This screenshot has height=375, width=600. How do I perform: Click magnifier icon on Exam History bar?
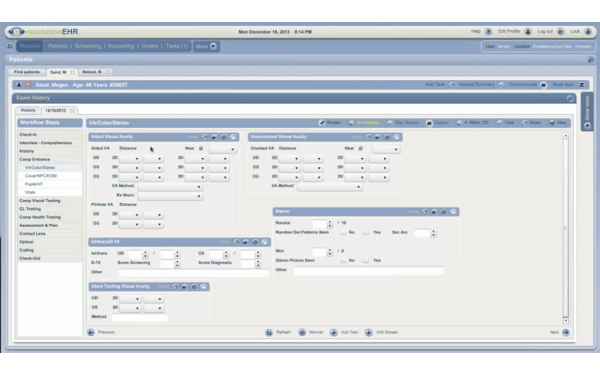(570, 98)
